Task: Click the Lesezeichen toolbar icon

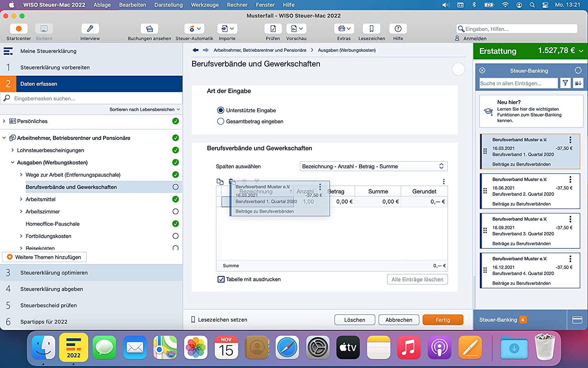Action: pos(371,29)
